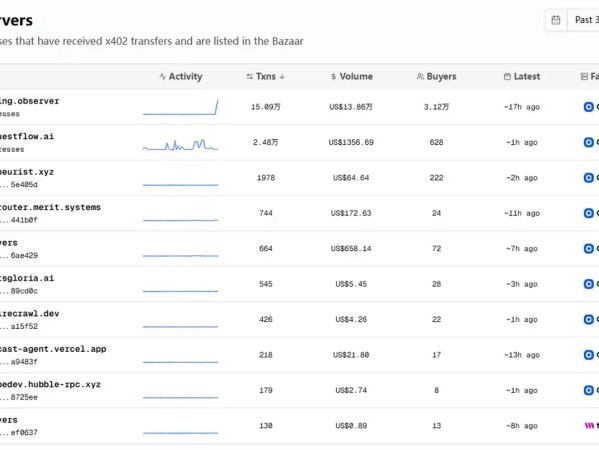This screenshot has height=450, width=599.
Task: Click the blue facilitator icon in eurist.xyz row
Action: (588, 178)
